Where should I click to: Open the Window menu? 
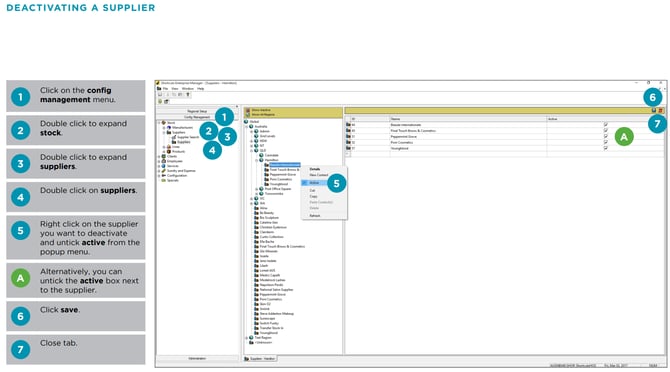188,88
